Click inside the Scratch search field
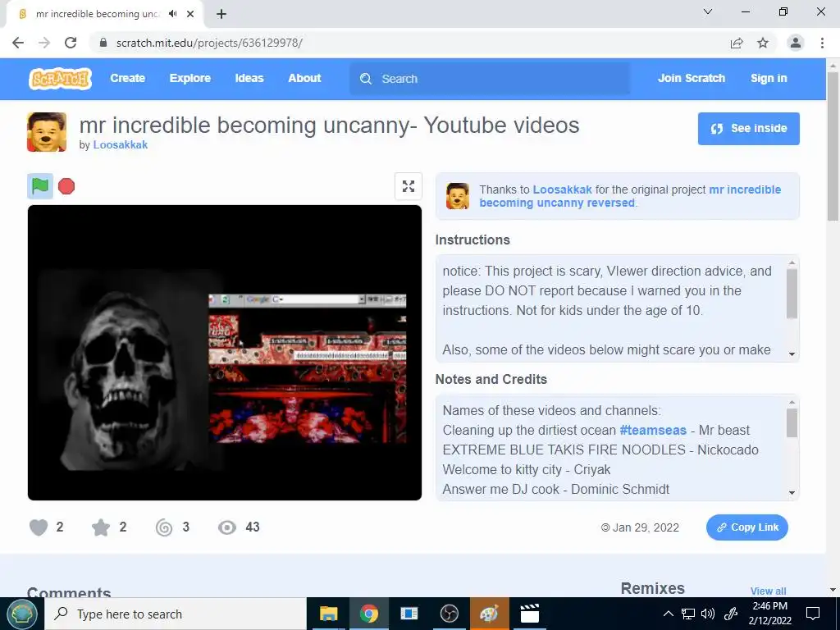Viewport: 840px width, 630px height. coord(490,79)
